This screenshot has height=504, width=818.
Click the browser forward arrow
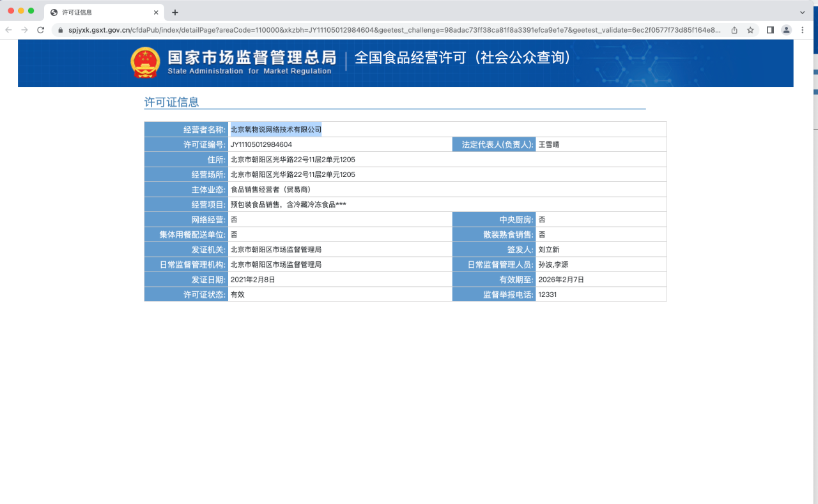click(24, 30)
